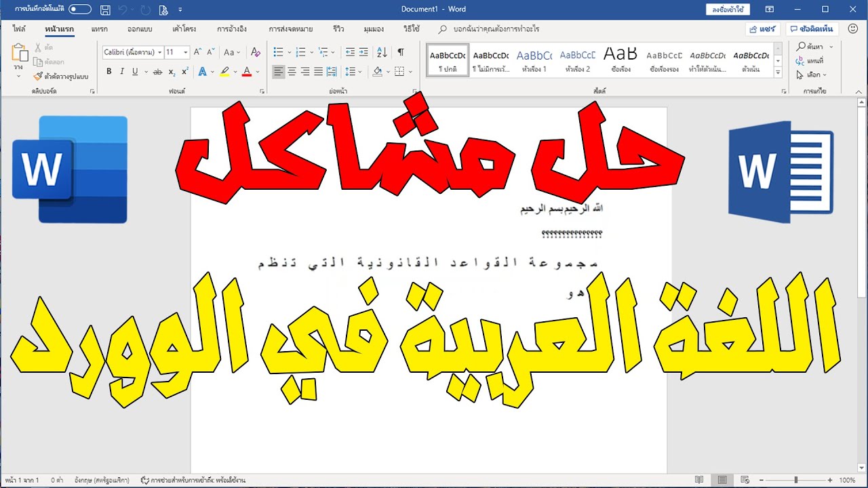Click the smiley feedback icon

click(x=852, y=29)
